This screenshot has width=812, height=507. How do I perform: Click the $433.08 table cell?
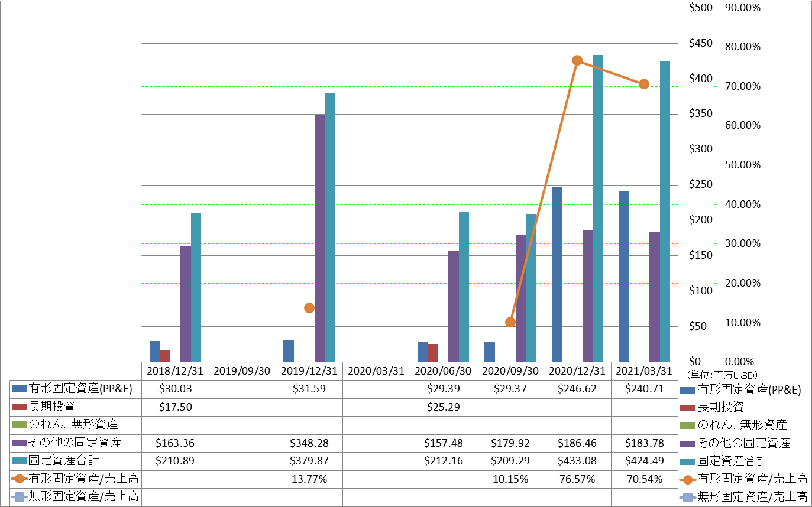577,461
